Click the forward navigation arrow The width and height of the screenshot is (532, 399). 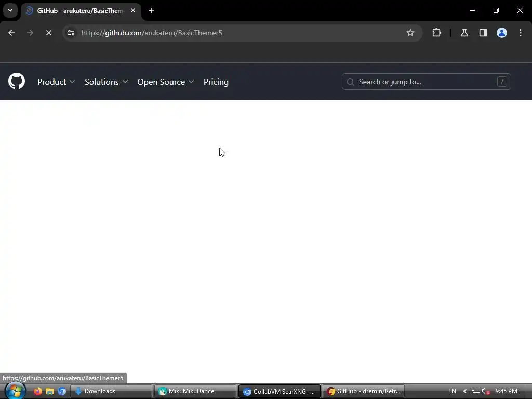point(30,33)
